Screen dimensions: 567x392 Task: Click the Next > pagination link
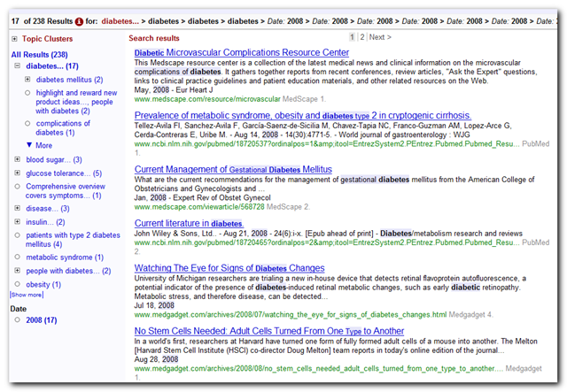click(x=380, y=37)
